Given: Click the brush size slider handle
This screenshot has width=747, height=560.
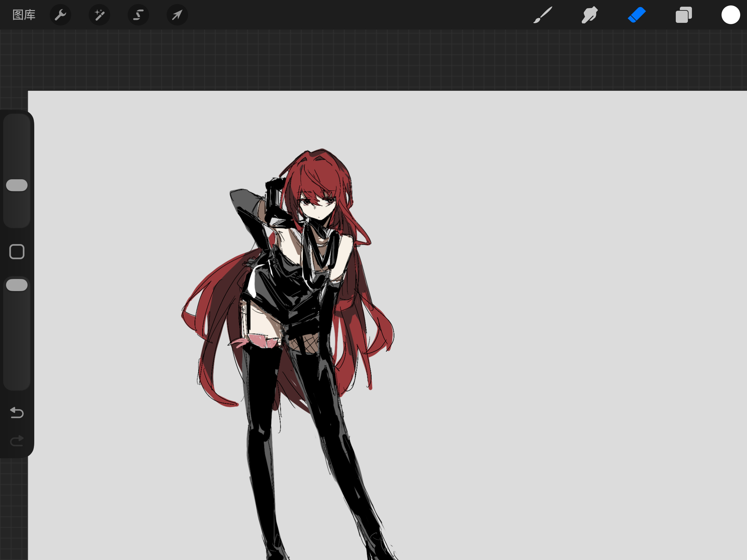Looking at the screenshot, I should tap(17, 185).
